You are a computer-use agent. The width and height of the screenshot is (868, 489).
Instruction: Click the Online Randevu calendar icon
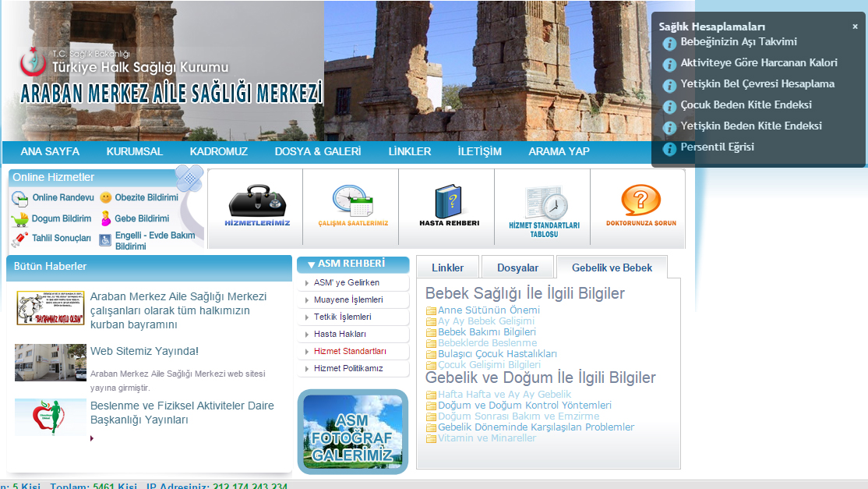coord(20,197)
